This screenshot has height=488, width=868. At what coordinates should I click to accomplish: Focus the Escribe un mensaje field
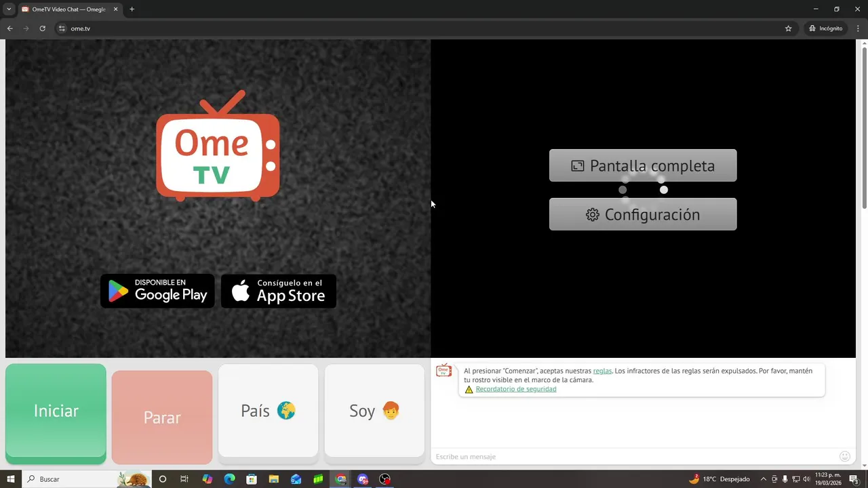634,457
